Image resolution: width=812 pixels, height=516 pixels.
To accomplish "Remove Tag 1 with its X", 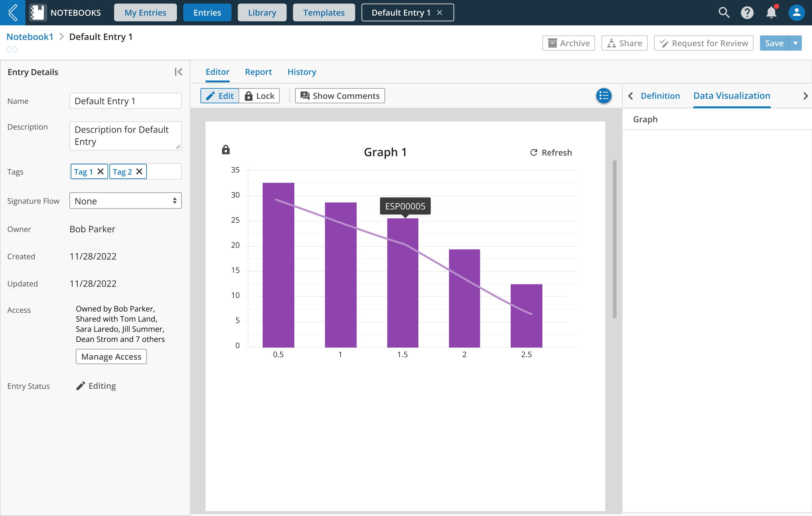I will pyautogui.click(x=101, y=171).
